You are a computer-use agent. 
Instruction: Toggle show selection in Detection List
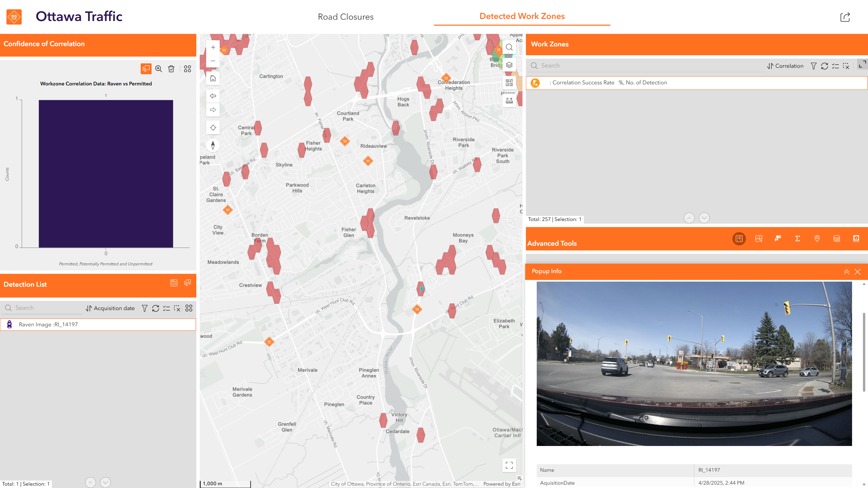[166, 308]
